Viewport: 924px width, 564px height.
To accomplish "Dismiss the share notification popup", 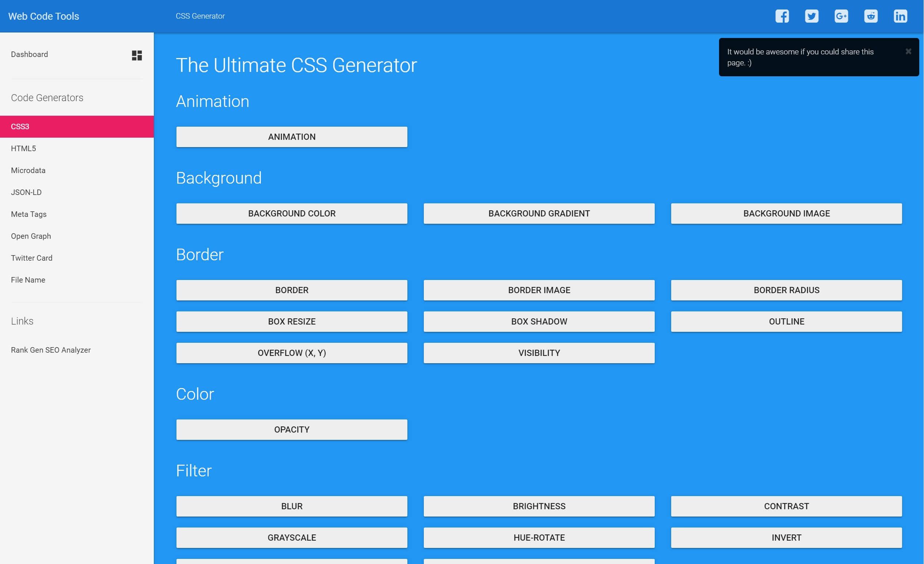I will tap(908, 51).
